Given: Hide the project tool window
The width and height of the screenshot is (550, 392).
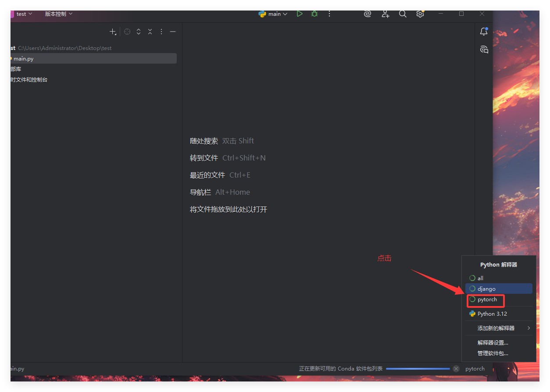Looking at the screenshot, I should point(173,32).
